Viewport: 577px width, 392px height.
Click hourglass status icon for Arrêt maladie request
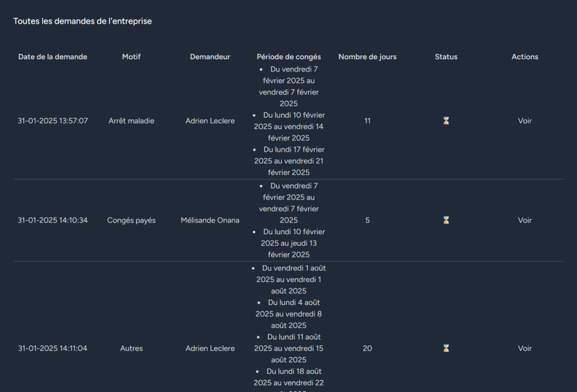tap(446, 121)
